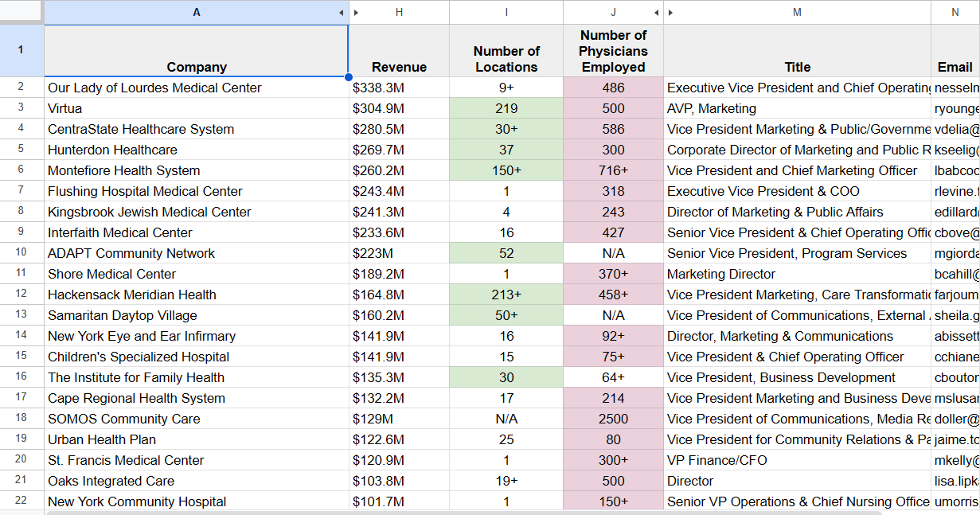980x515 pixels.
Task: Select SOMOS Community Care cell
Action: point(197,419)
